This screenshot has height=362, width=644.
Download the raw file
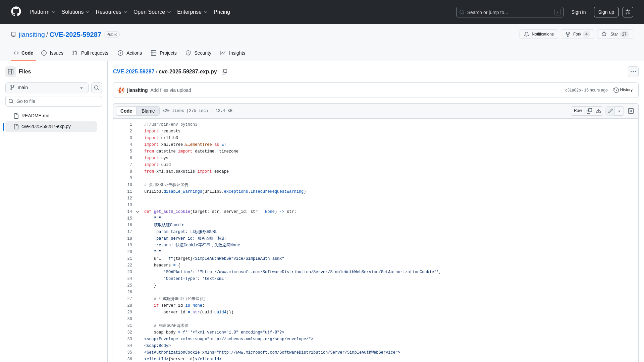[599, 111]
